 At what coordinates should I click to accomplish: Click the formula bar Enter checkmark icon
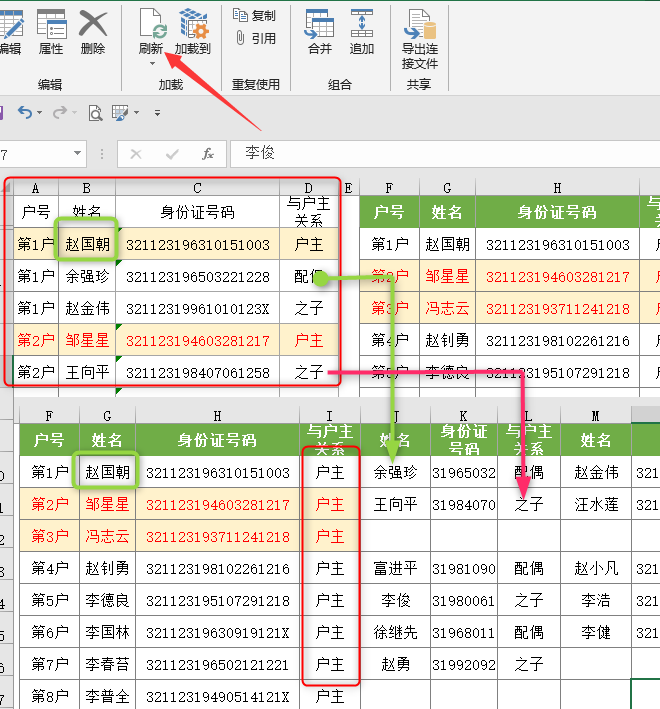pos(172,155)
